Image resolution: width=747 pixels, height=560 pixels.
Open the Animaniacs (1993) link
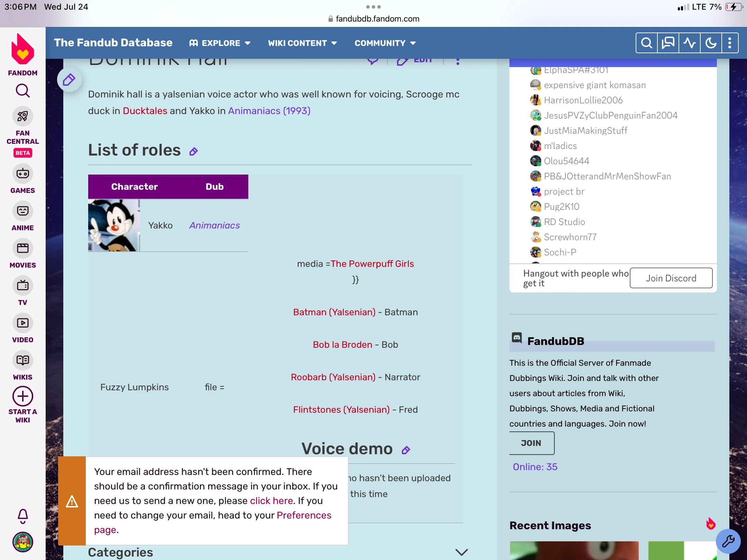coord(269,111)
